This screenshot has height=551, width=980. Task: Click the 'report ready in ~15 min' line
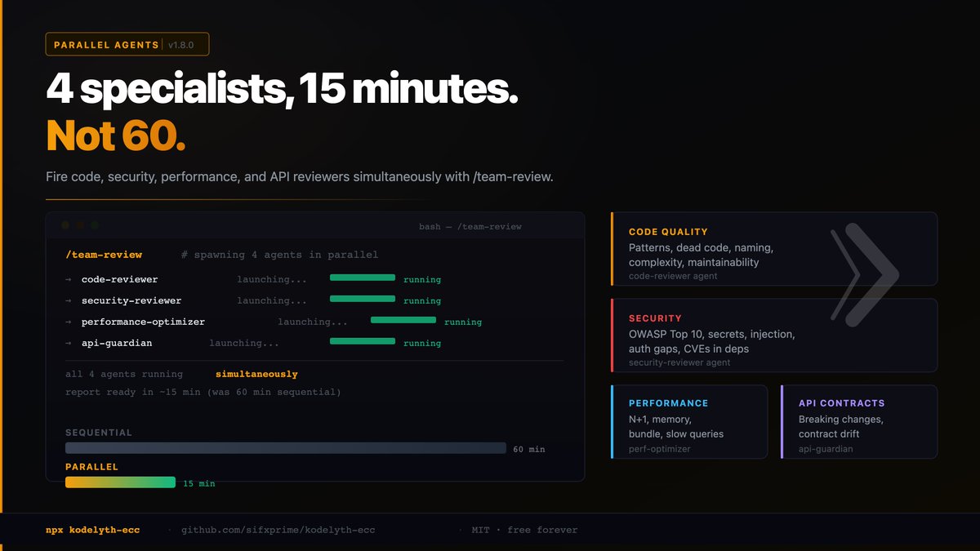[x=203, y=392]
